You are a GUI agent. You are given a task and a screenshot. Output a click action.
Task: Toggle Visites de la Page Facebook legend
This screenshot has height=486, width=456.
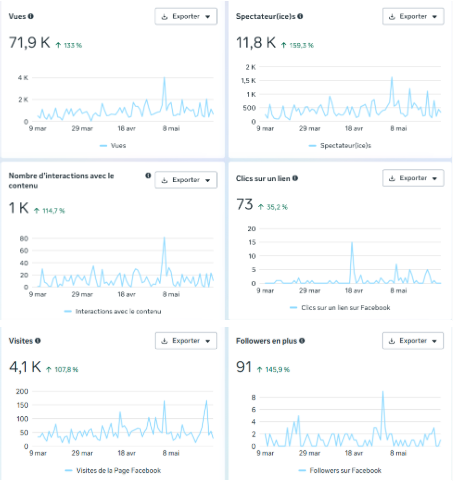[113, 470]
